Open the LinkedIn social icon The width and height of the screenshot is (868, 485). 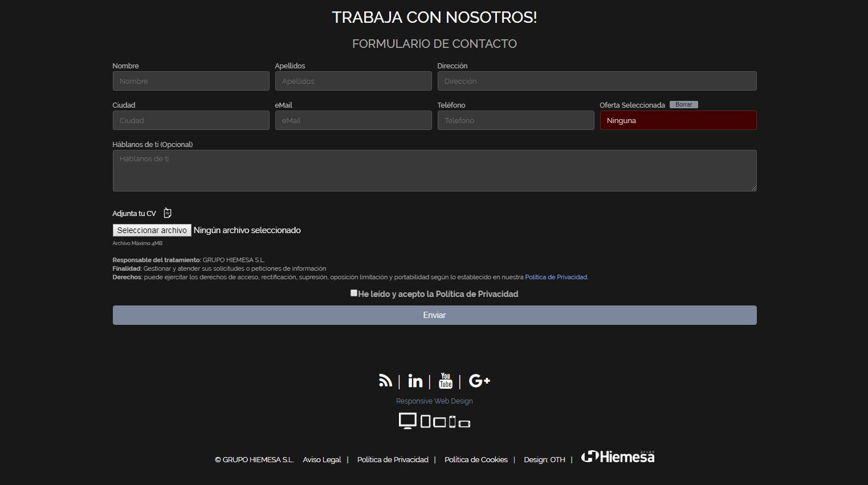pyautogui.click(x=415, y=381)
